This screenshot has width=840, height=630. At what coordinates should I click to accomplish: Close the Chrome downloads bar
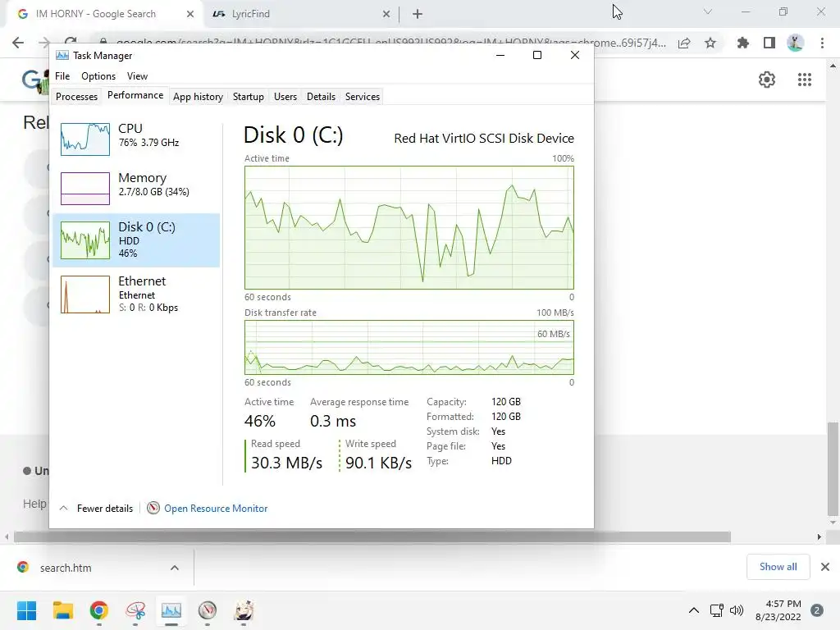tap(825, 567)
